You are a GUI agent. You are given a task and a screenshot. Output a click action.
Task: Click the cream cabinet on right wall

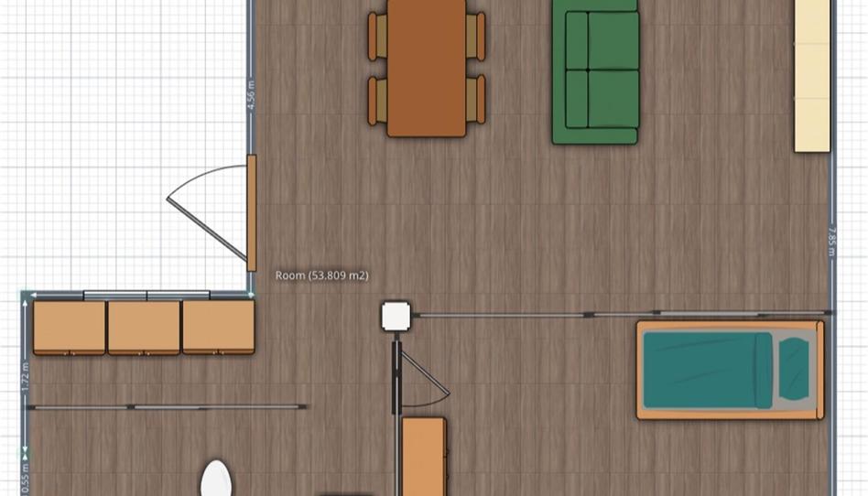[811, 73]
